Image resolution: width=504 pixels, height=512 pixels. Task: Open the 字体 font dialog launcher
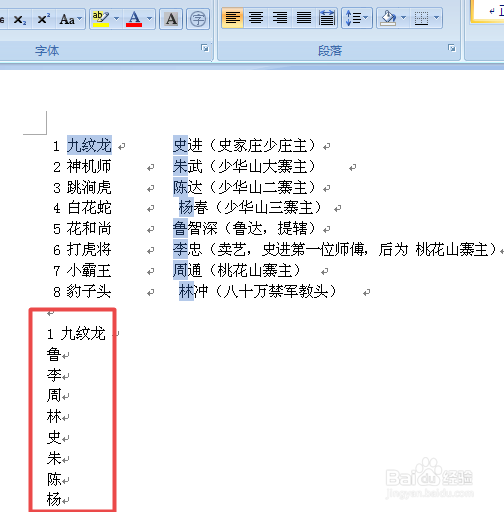[205, 48]
